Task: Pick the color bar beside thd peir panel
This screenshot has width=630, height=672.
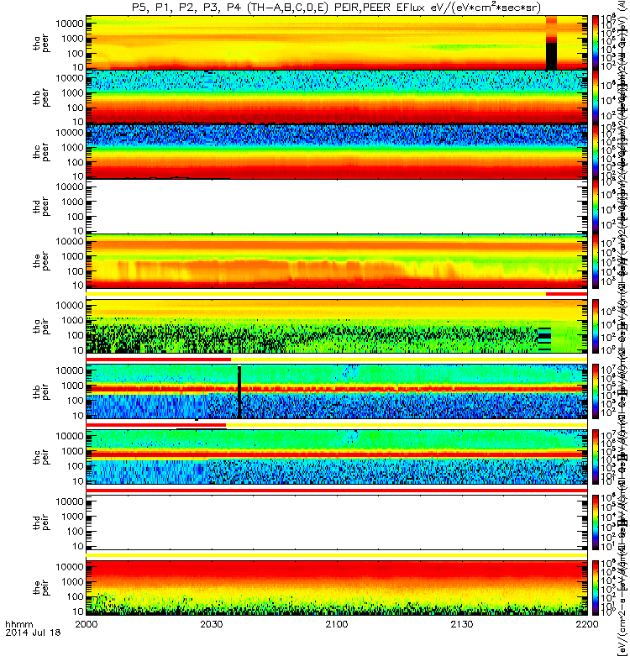Action: (x=596, y=522)
